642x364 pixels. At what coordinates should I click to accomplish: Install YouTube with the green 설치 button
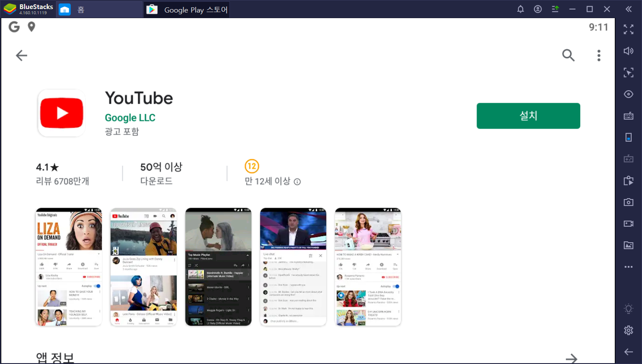click(x=528, y=116)
